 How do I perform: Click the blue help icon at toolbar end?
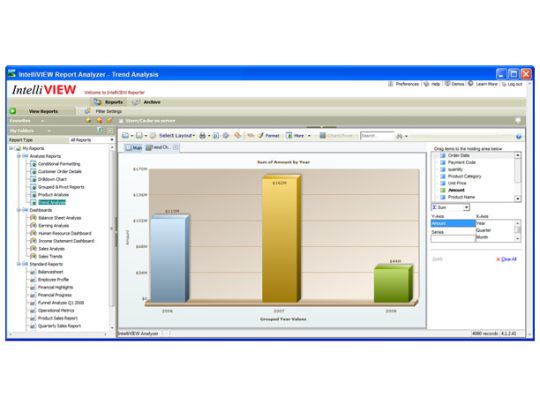point(519,136)
